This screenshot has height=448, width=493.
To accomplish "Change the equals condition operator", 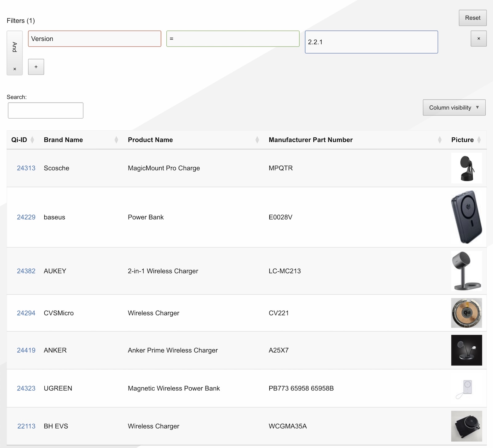I will (x=233, y=39).
